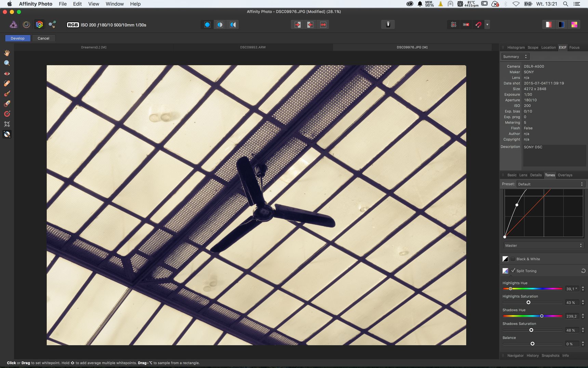588x368 pixels.
Task: Open the EXIF Summary dropdown
Action: coord(515,56)
